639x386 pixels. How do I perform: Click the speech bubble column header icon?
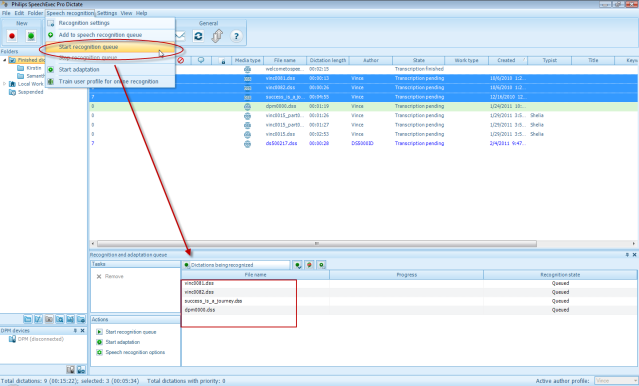point(201,60)
